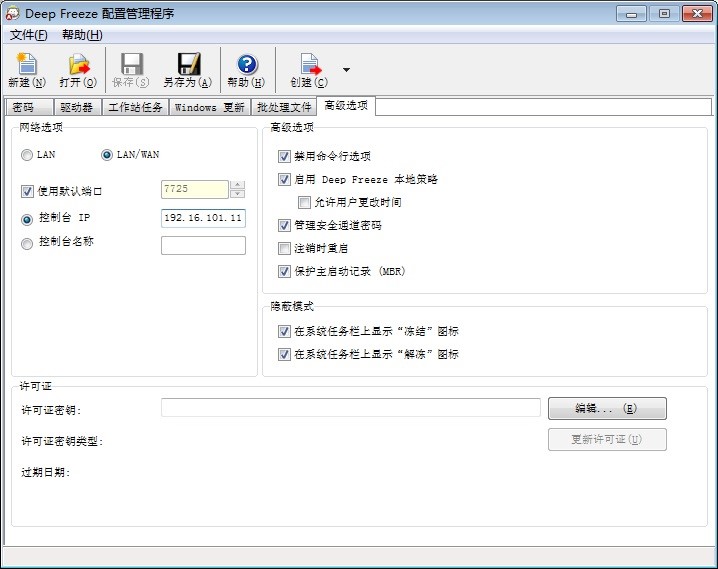
Task: Click the 创建(C) create icon
Action: pos(310,64)
